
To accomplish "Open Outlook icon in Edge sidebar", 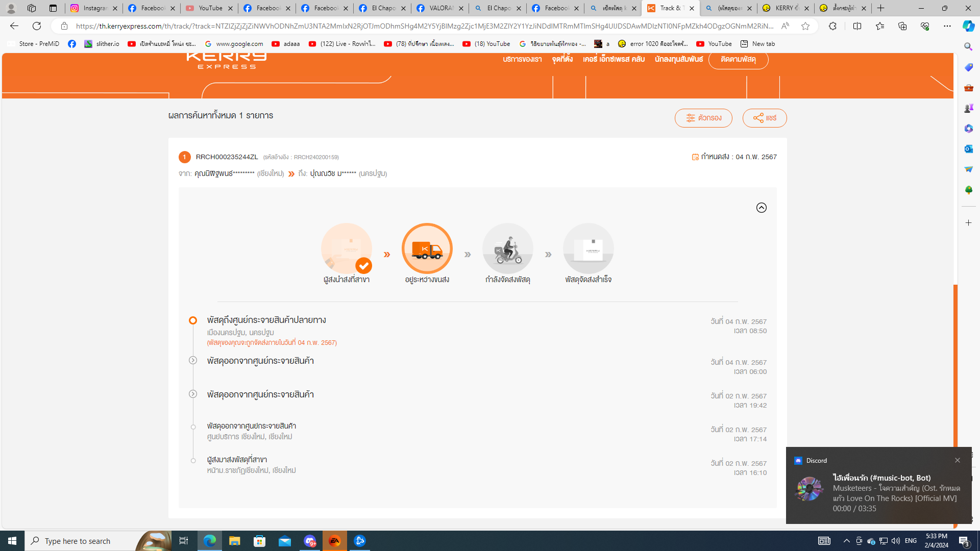I will 968,149.
